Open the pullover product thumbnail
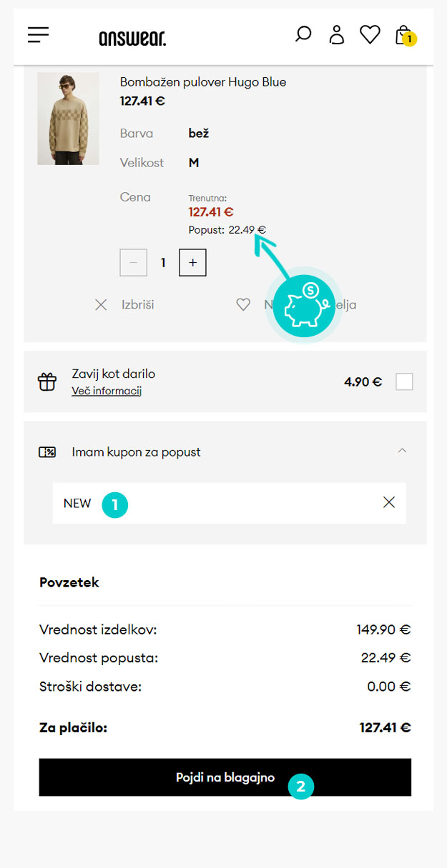The height and width of the screenshot is (868, 447). click(69, 119)
